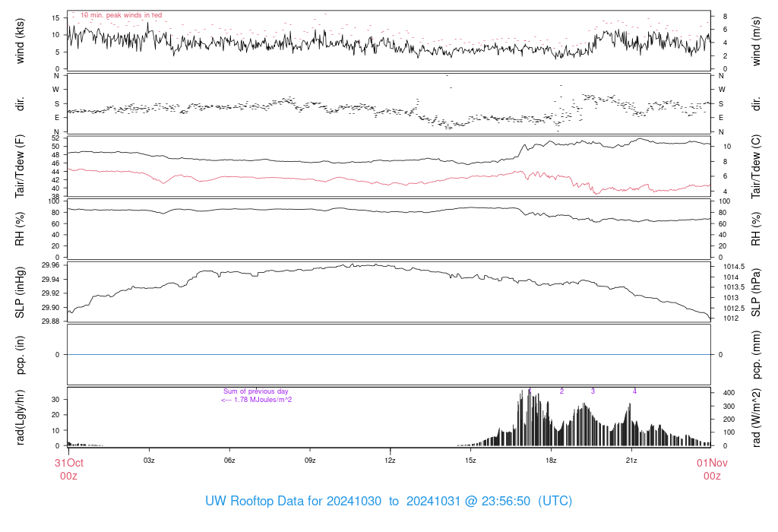Click the purple number 2 radiation marker
778x532 pixels.
[561, 391]
